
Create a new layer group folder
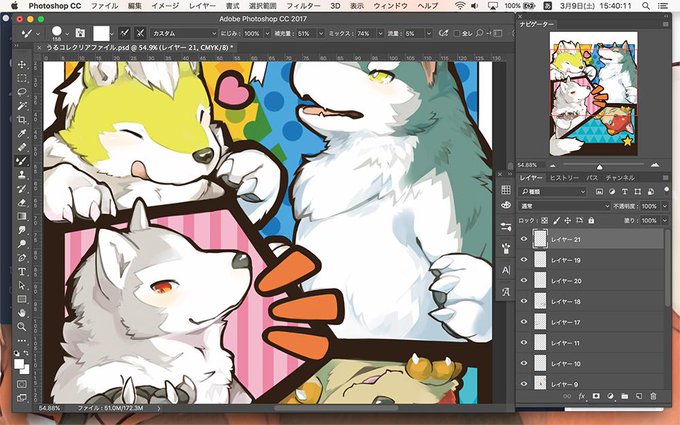point(624,396)
